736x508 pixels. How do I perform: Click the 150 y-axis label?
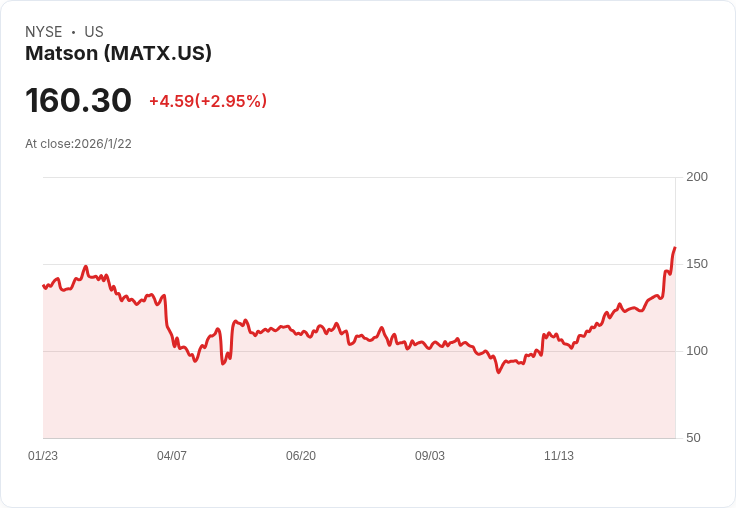pos(697,264)
